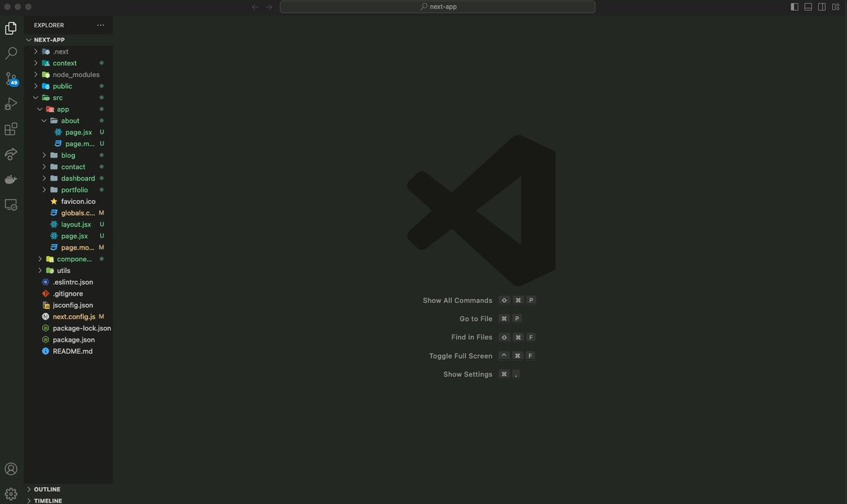847x504 pixels.
Task: Click the Explorer views and more actions ellipsis
Action: (x=100, y=25)
